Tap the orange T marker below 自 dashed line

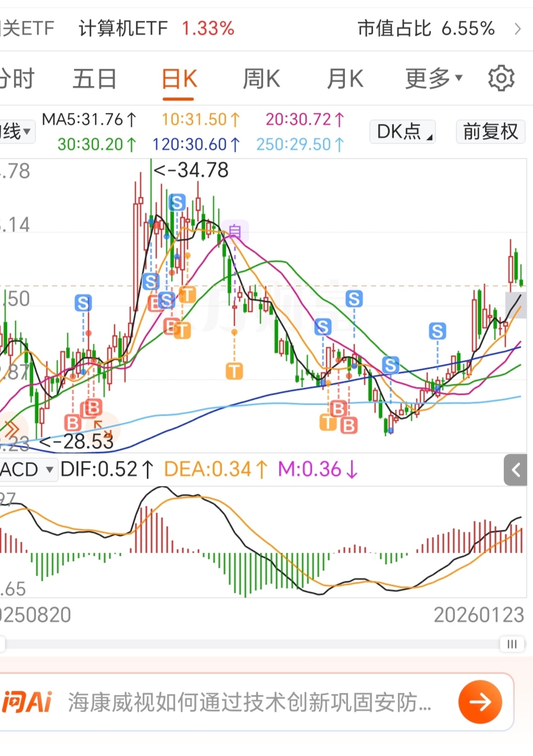point(234,371)
